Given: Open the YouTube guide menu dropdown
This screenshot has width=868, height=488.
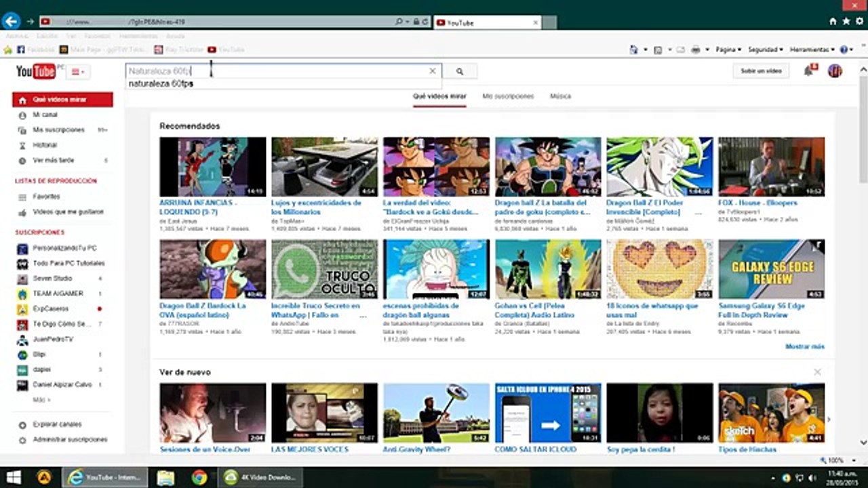Looking at the screenshot, I should (77, 72).
